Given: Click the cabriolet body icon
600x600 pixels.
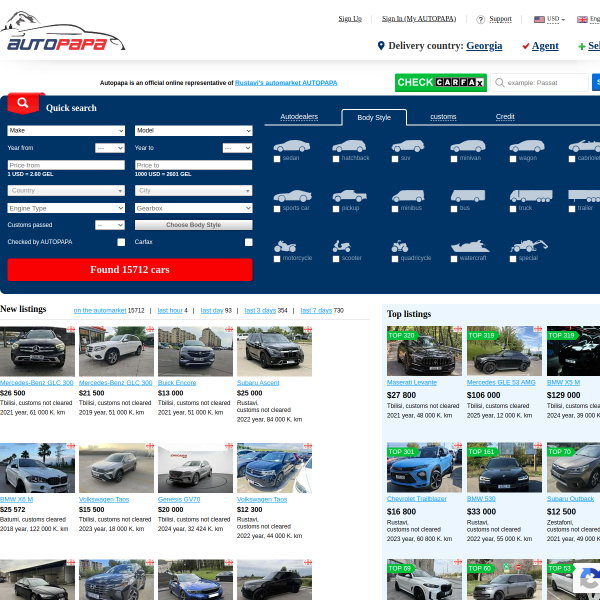Looking at the screenshot, I should 584,146.
